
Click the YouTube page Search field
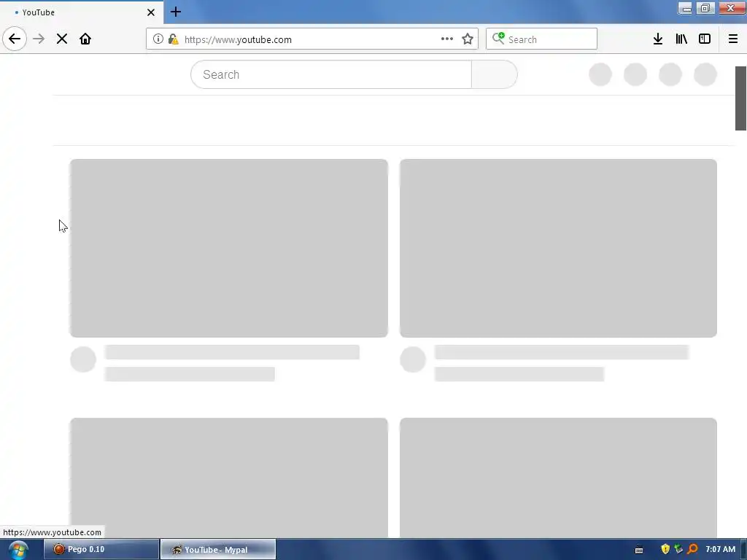tap(331, 75)
